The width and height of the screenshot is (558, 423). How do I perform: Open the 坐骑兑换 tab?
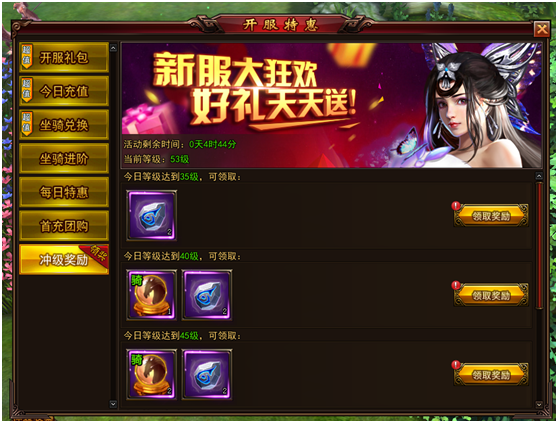point(64,125)
